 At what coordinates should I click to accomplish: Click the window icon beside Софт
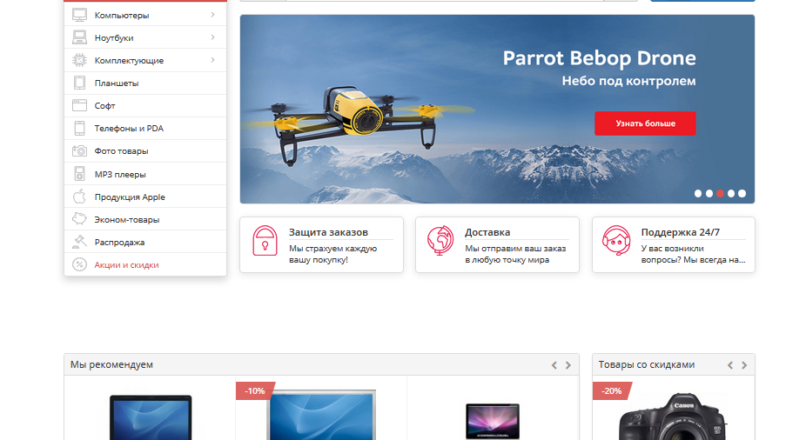click(79, 105)
